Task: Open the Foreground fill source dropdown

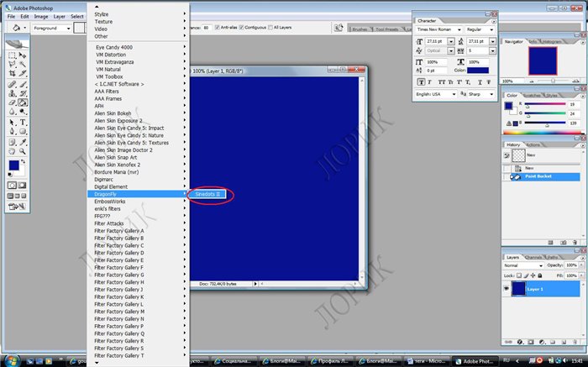Action: point(68,28)
